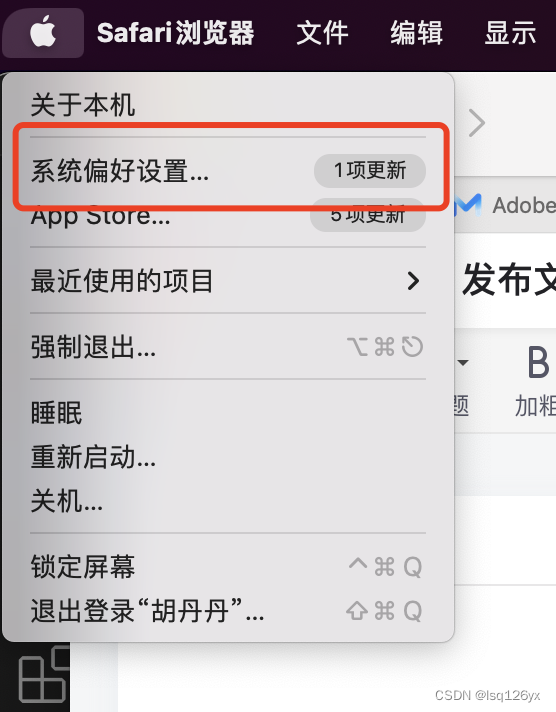556x712 pixels.
Task: Open the 文件 menu
Action: (322, 33)
